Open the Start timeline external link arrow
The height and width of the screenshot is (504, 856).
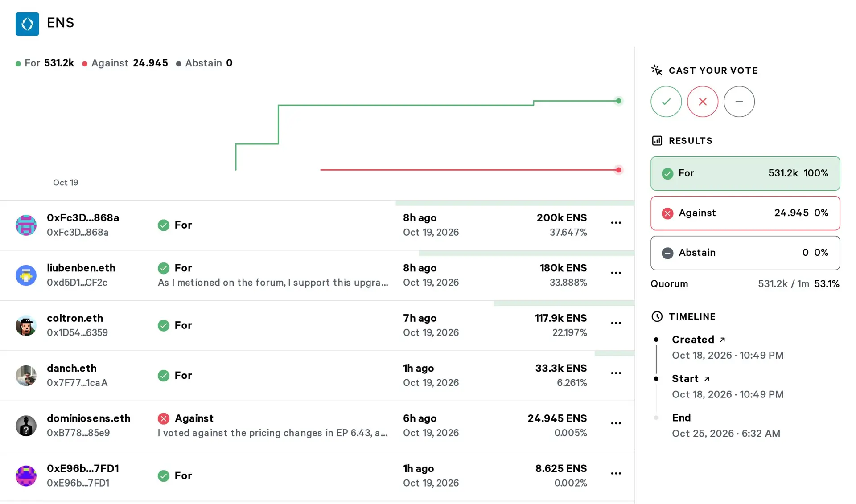pos(707,379)
